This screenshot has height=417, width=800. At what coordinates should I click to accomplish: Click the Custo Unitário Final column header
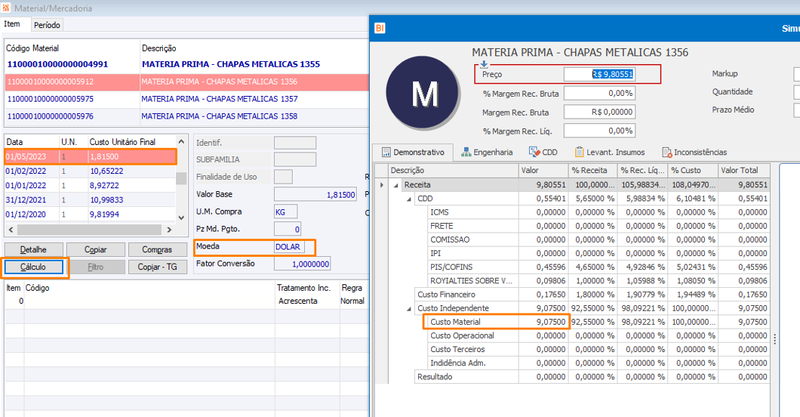(x=132, y=142)
